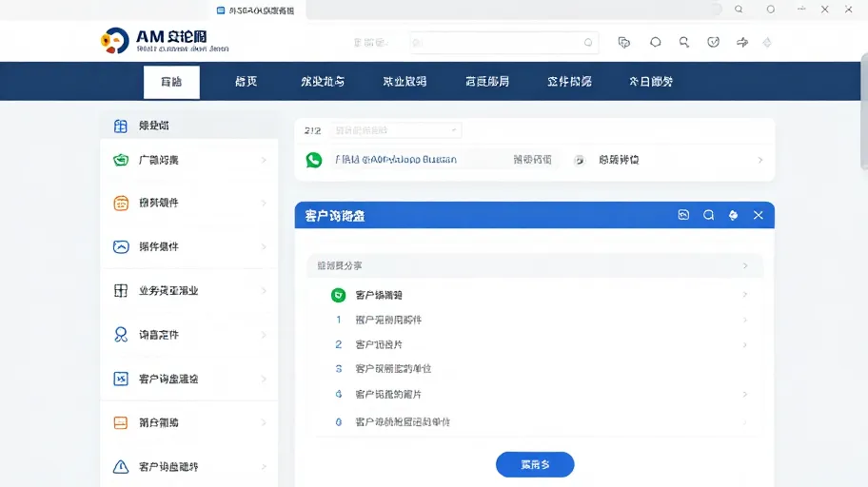Screen dimensions: 868x487
Task: Click the blue book icon atop the sidebar
Action: point(120,127)
